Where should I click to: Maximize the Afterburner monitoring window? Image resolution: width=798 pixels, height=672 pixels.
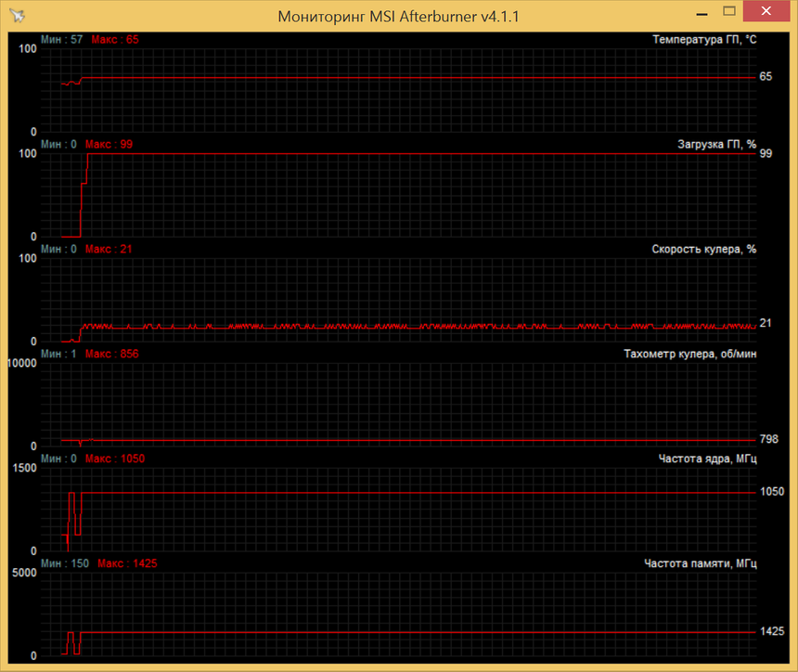pos(729,13)
